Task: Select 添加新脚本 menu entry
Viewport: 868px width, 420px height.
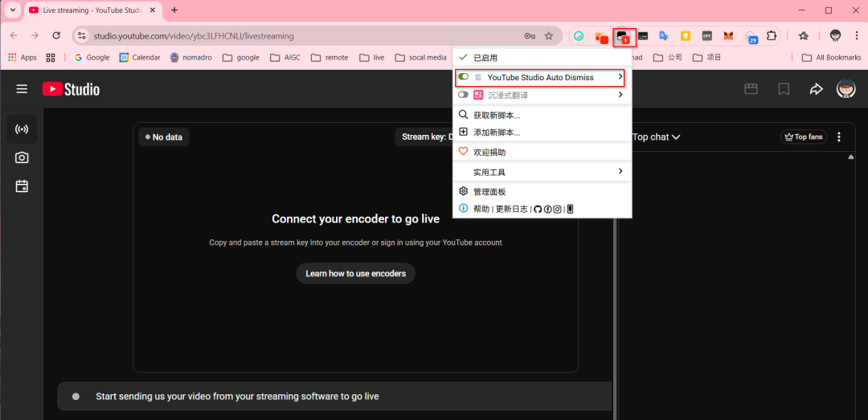Action: tap(542, 133)
